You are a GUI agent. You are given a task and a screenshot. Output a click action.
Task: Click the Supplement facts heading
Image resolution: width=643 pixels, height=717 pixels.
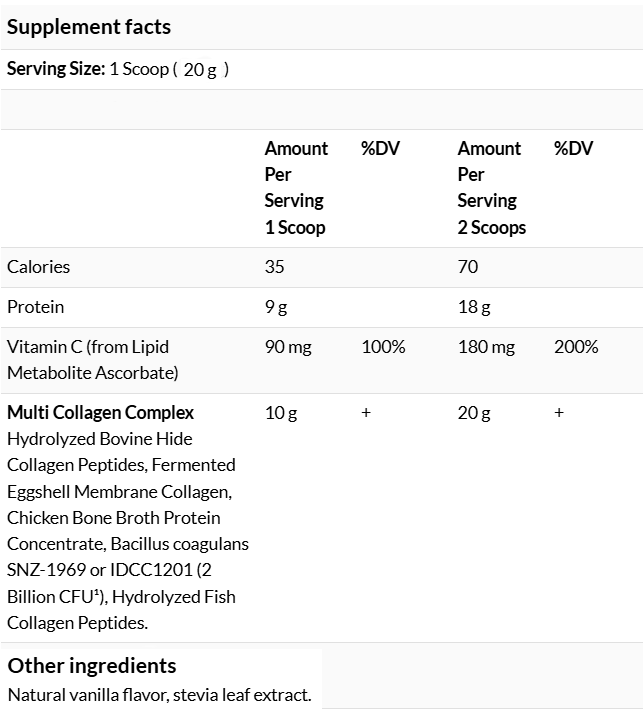[89, 27]
